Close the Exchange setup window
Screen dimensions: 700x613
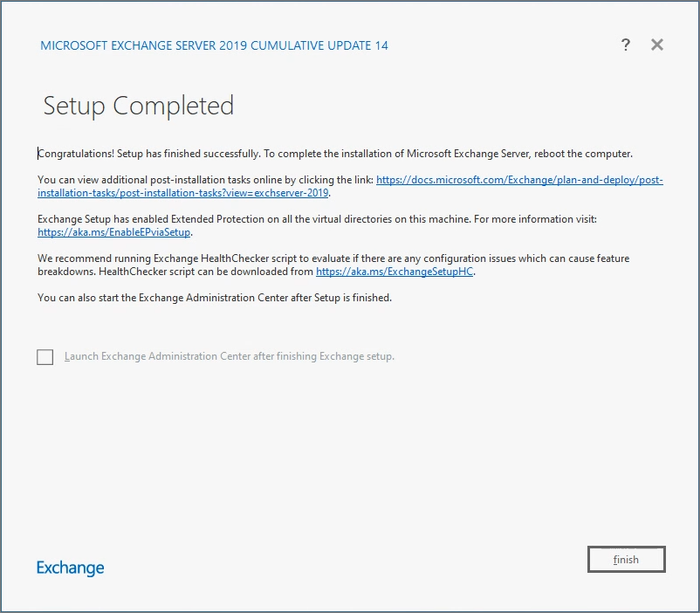coord(656,45)
